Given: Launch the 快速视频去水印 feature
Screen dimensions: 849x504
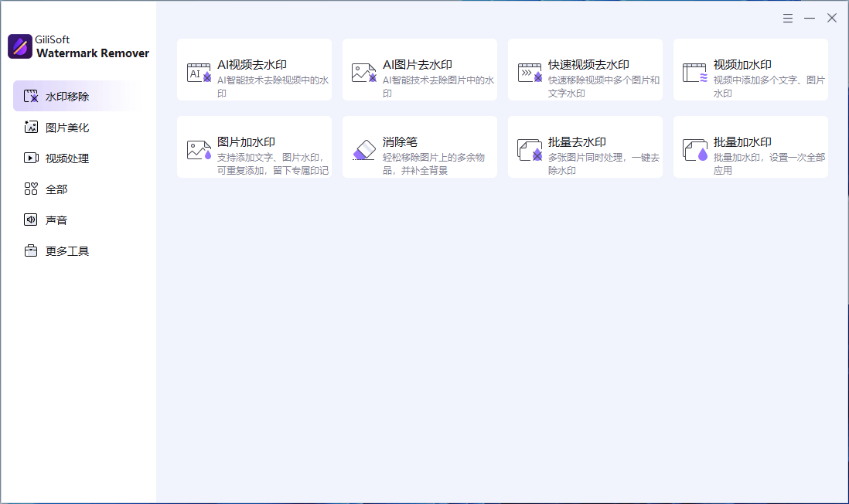Looking at the screenshot, I should [585, 70].
